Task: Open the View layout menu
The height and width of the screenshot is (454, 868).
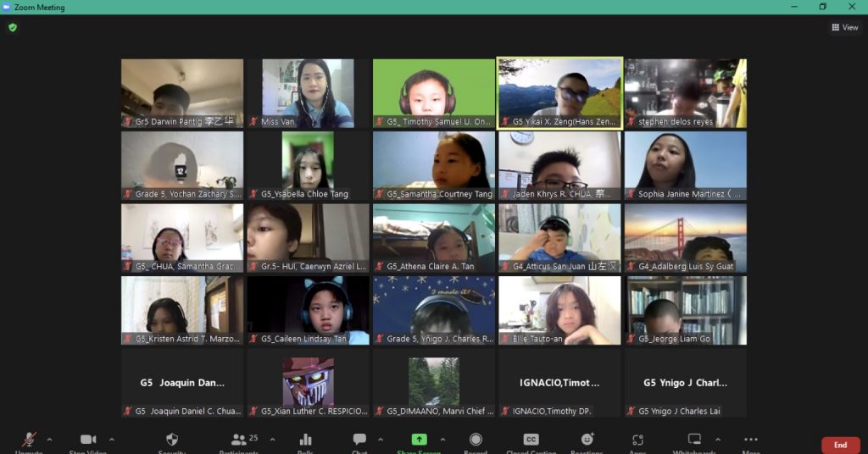Action: coord(845,27)
